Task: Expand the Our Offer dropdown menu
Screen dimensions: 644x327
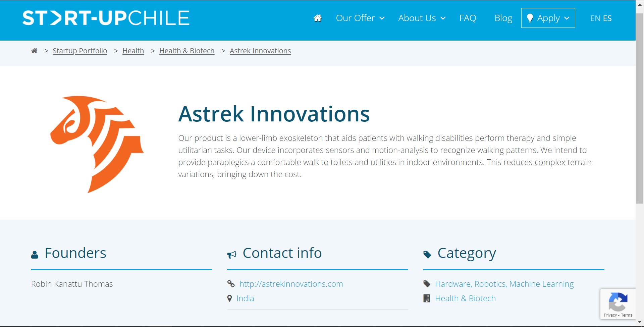Action: (x=360, y=18)
